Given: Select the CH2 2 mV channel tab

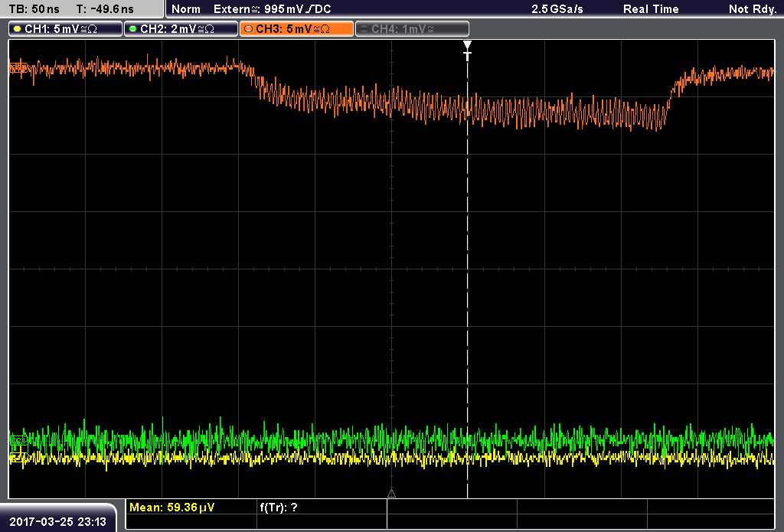Looking at the screenshot, I should pyautogui.click(x=181, y=29).
